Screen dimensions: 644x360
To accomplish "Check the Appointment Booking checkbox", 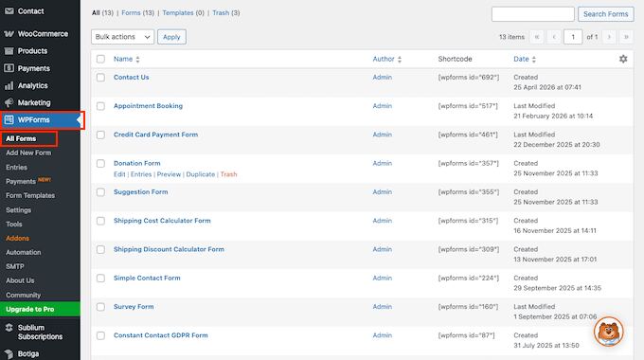I will (x=100, y=106).
